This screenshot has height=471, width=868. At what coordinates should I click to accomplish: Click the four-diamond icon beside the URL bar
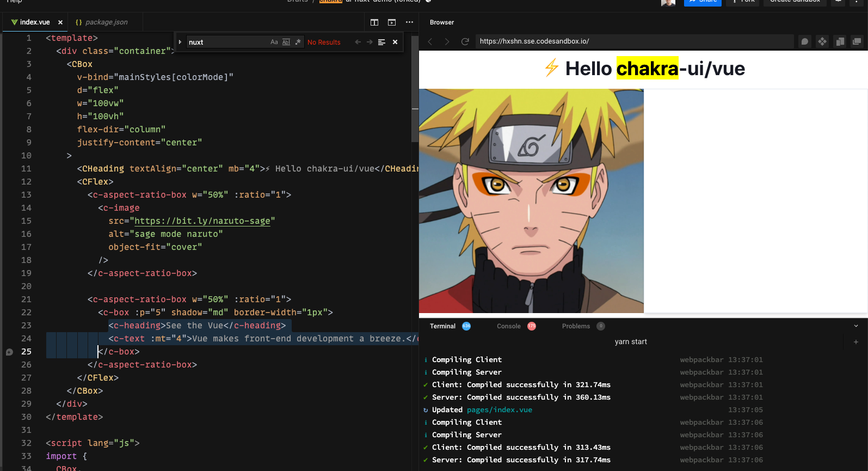click(822, 41)
